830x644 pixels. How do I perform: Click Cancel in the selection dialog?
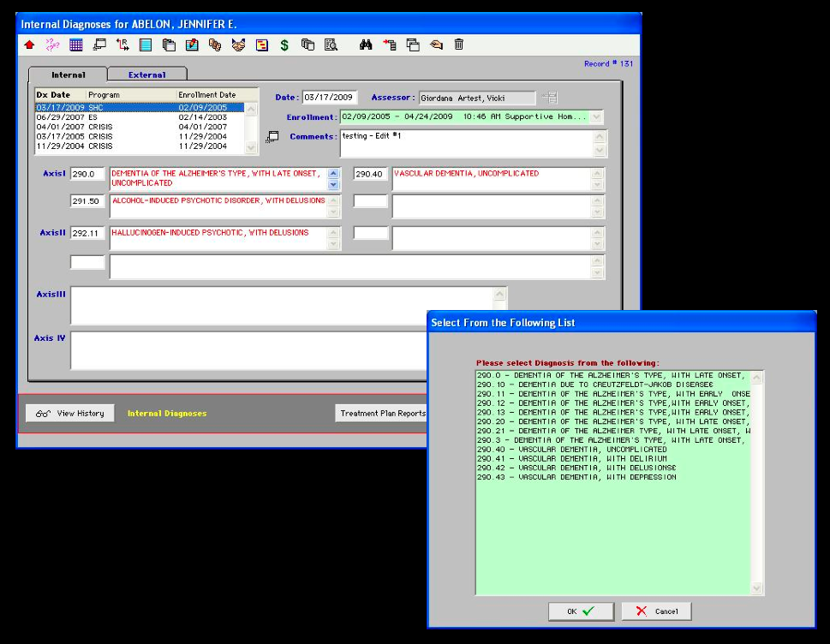click(x=656, y=611)
